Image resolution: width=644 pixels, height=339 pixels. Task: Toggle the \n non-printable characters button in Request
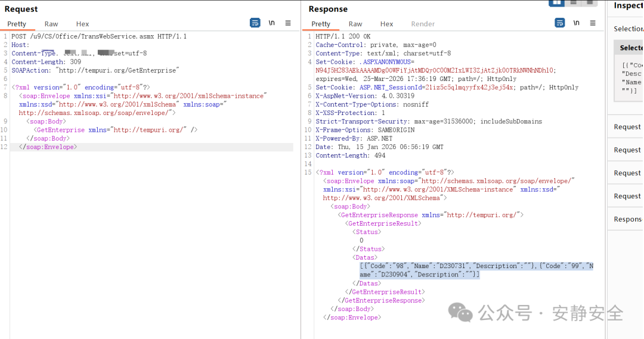(271, 23)
